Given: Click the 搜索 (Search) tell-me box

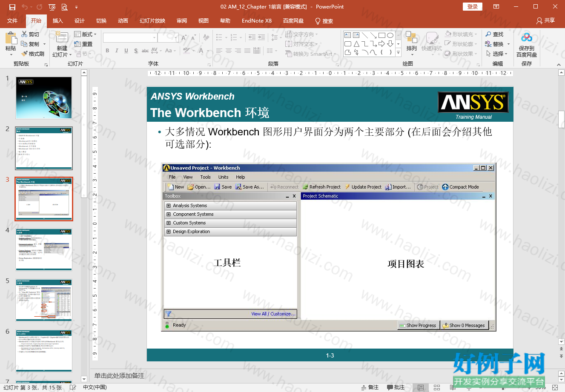Looking at the screenshot, I should [x=324, y=21].
